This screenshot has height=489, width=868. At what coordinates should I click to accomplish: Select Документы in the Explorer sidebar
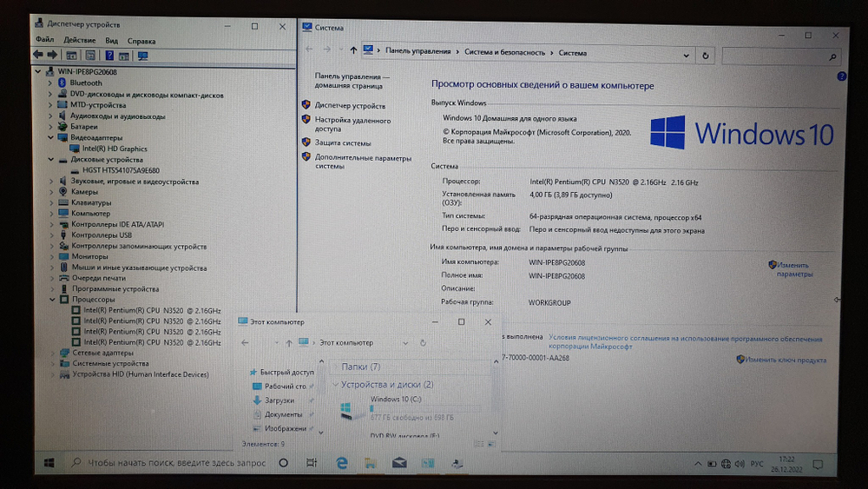point(284,414)
